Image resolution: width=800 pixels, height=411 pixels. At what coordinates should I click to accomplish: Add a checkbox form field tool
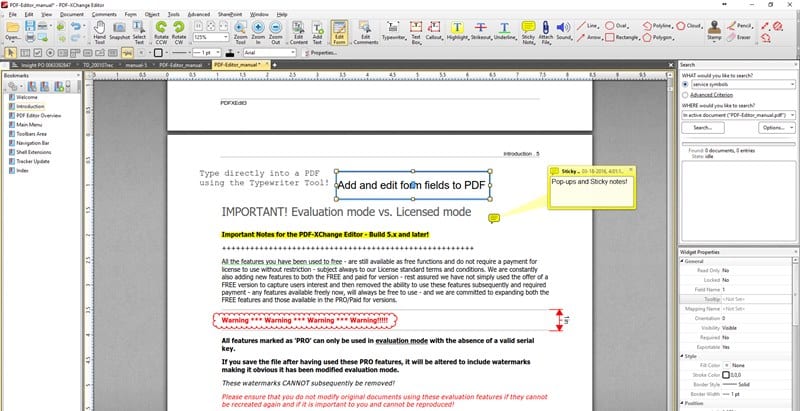[37, 53]
